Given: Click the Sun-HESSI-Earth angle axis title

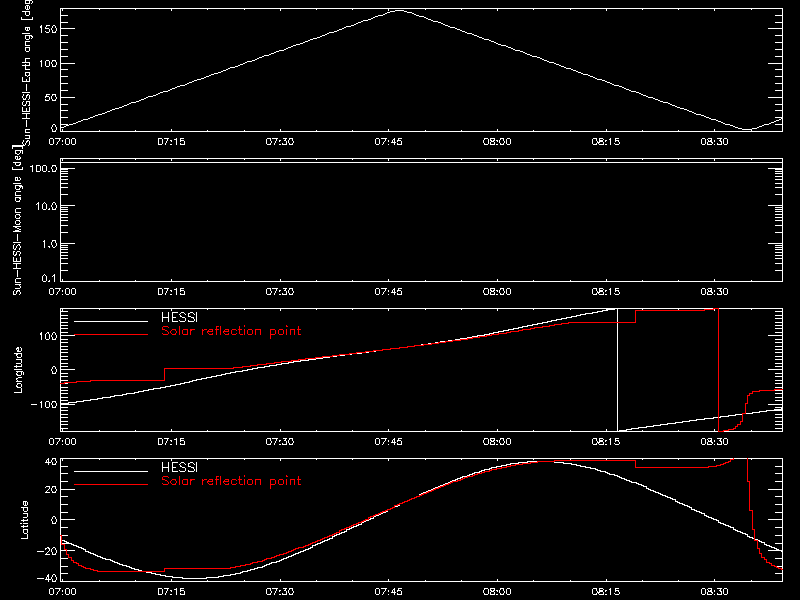Looking at the screenshot, I should tap(26, 72).
